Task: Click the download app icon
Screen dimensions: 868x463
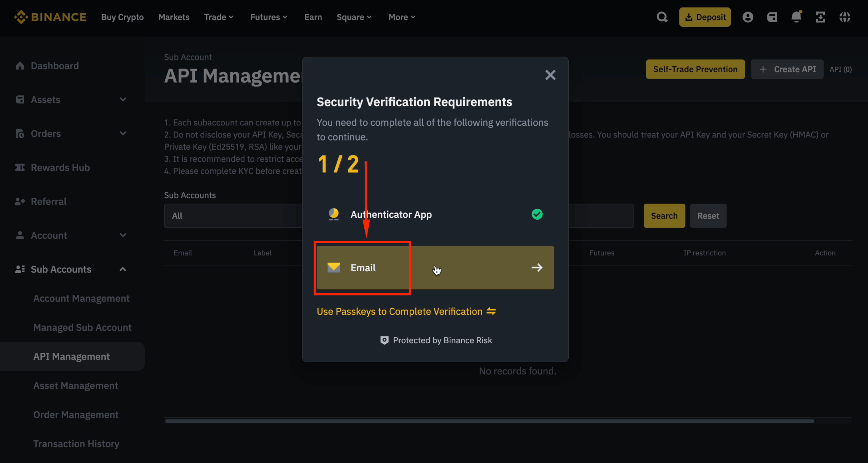Action: click(820, 17)
